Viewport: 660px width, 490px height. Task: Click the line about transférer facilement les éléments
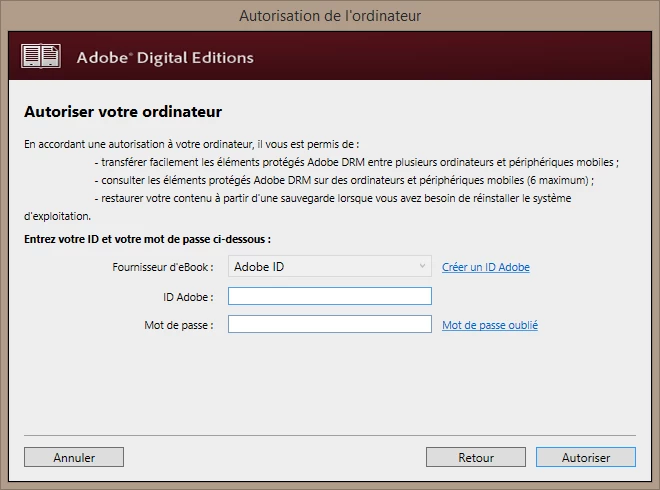(357, 162)
